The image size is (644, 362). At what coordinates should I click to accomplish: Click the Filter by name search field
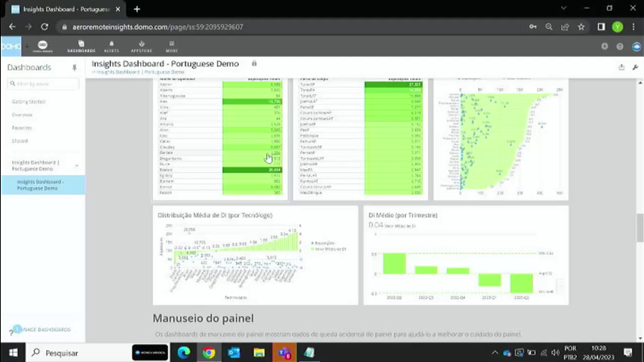point(43,84)
